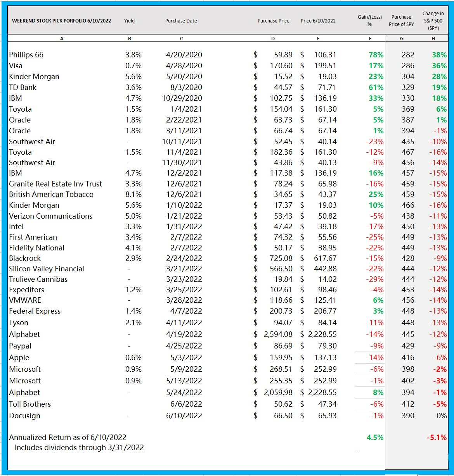Select column letter A
This screenshot has height=476, width=454.
pos(62,38)
